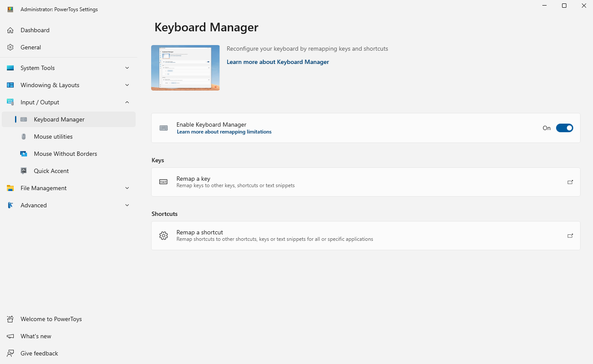Click the 'Reconfigure your keyboard' description text

(x=307, y=49)
